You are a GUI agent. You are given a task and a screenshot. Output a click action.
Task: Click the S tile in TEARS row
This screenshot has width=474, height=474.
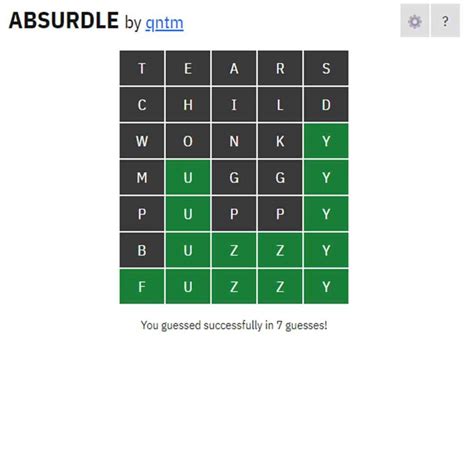tap(326, 68)
